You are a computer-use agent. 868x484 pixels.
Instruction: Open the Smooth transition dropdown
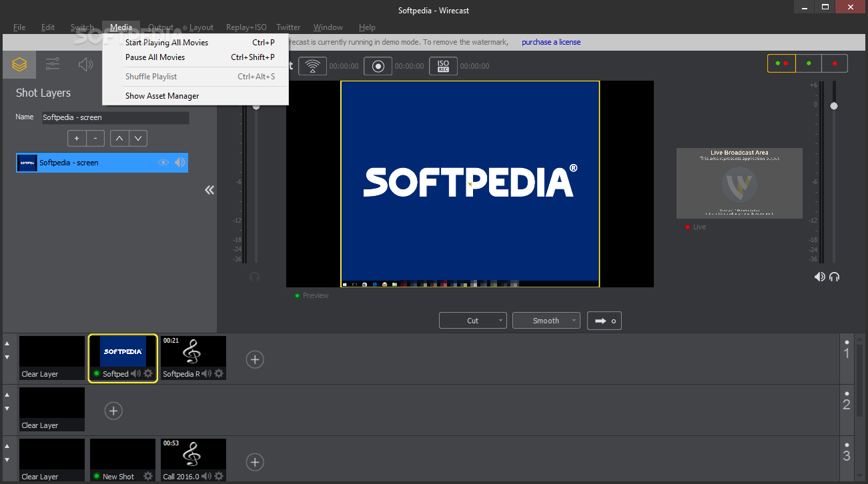coord(546,321)
